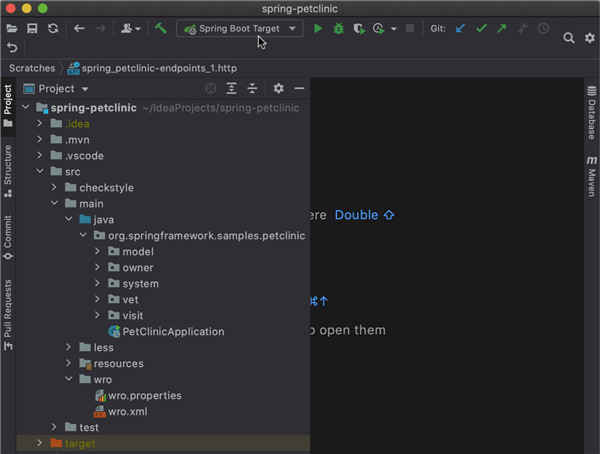Open the Database tool window tab
Image resolution: width=600 pixels, height=454 pixels.
coord(592,113)
